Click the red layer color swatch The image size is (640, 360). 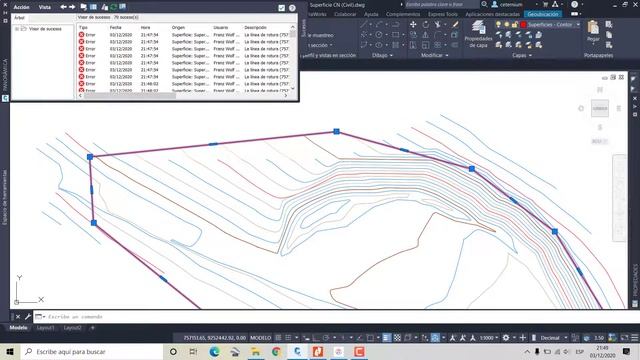tap(523, 25)
